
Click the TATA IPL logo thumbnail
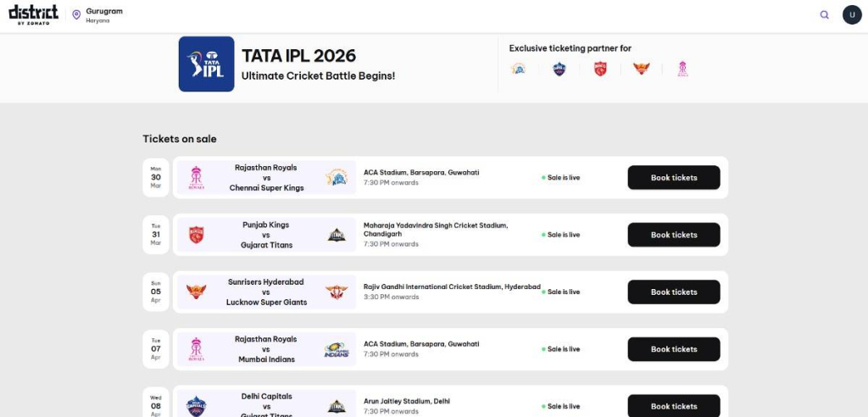pos(206,64)
